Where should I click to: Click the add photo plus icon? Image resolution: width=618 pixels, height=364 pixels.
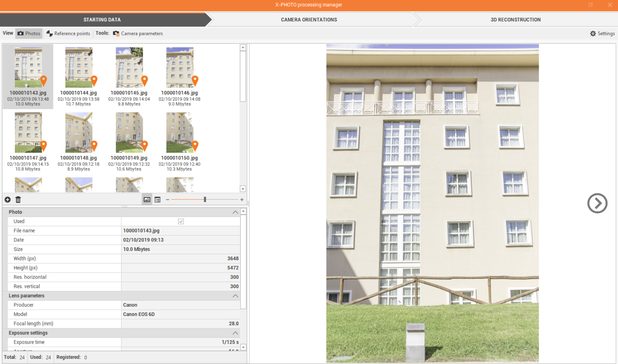pos(7,200)
